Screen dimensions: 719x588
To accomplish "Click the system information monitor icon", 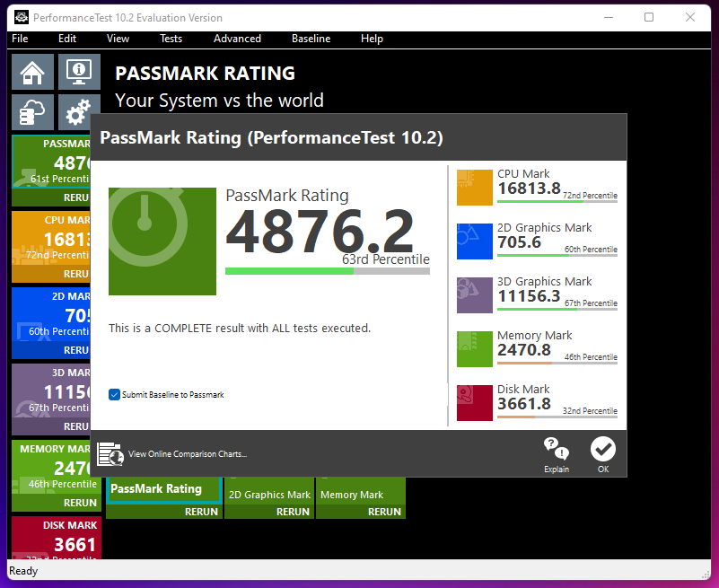I will pyautogui.click(x=78, y=71).
